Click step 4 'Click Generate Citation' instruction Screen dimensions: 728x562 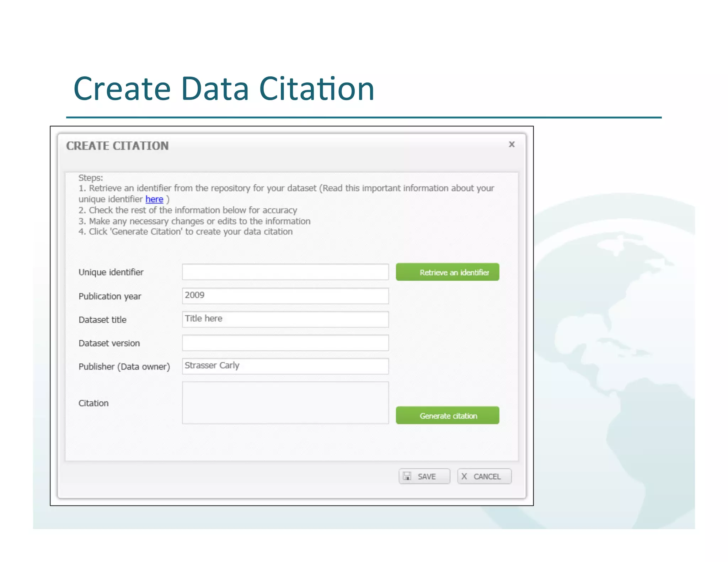coord(186,232)
